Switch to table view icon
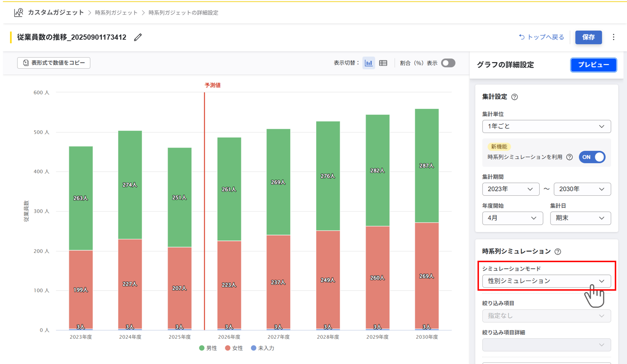Viewport: 627px width, 364px height. (383, 63)
